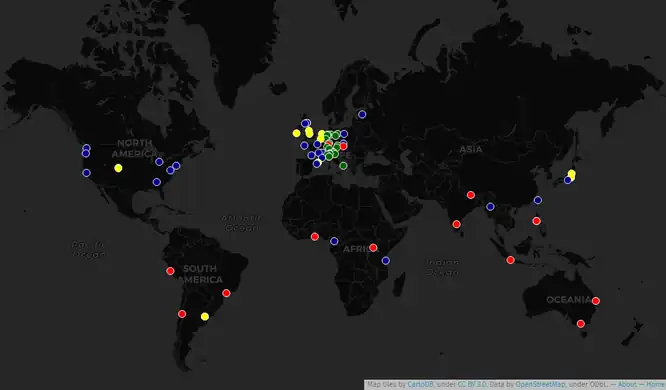Follow the About link in map footer
Viewport: 666px width, 390px height.
626,384
